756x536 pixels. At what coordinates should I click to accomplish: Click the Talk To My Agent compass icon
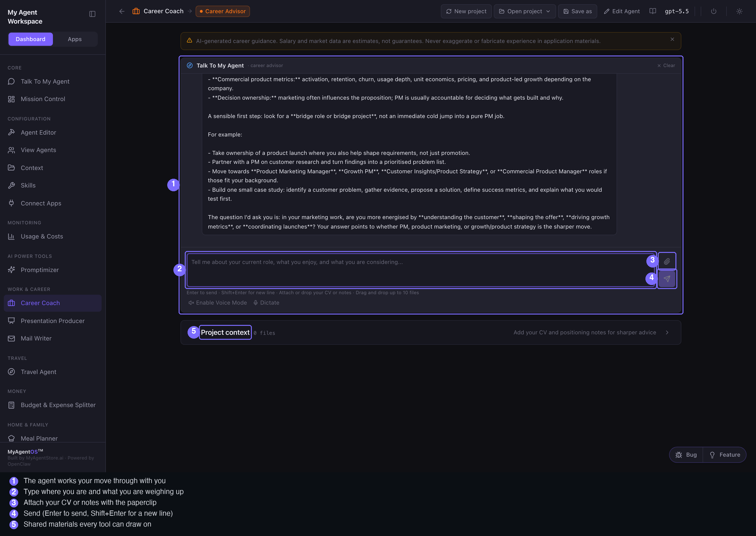pos(190,65)
